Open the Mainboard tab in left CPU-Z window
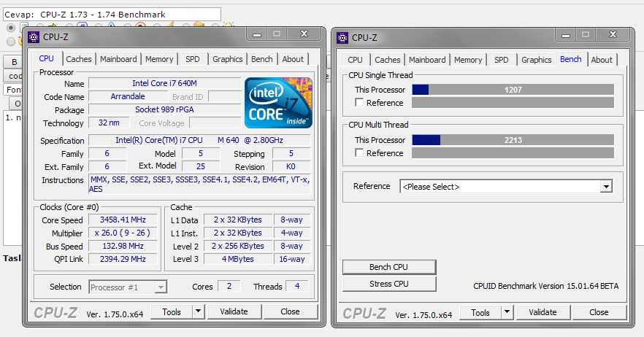This screenshot has width=644, height=337. (x=118, y=59)
